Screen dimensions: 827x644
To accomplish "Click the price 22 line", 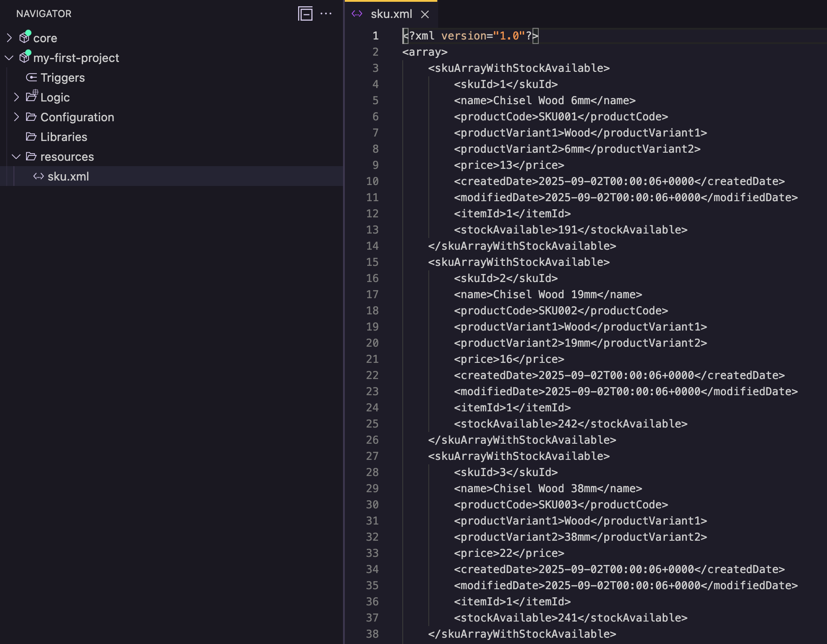I will click(x=509, y=553).
